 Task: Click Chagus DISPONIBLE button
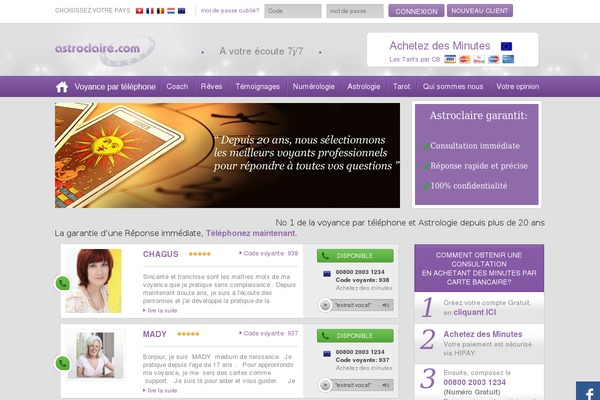355,256
